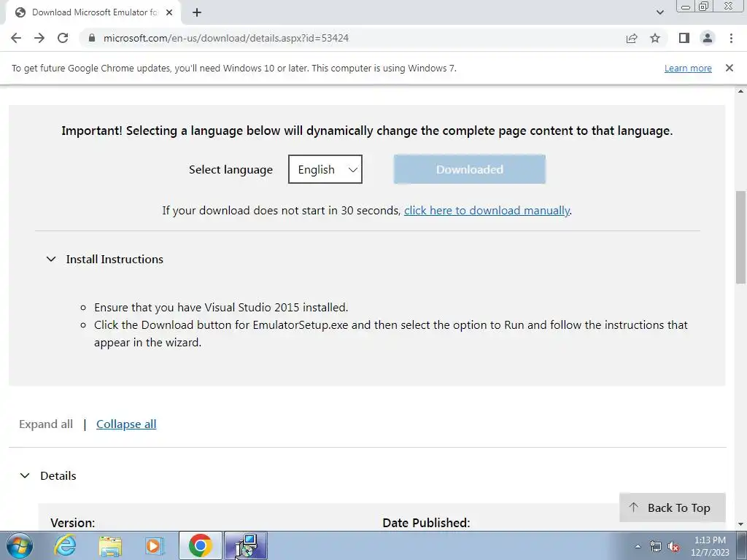This screenshot has width=747, height=560.
Task: Select the Download Microsoft Emulator tab
Action: click(x=93, y=13)
